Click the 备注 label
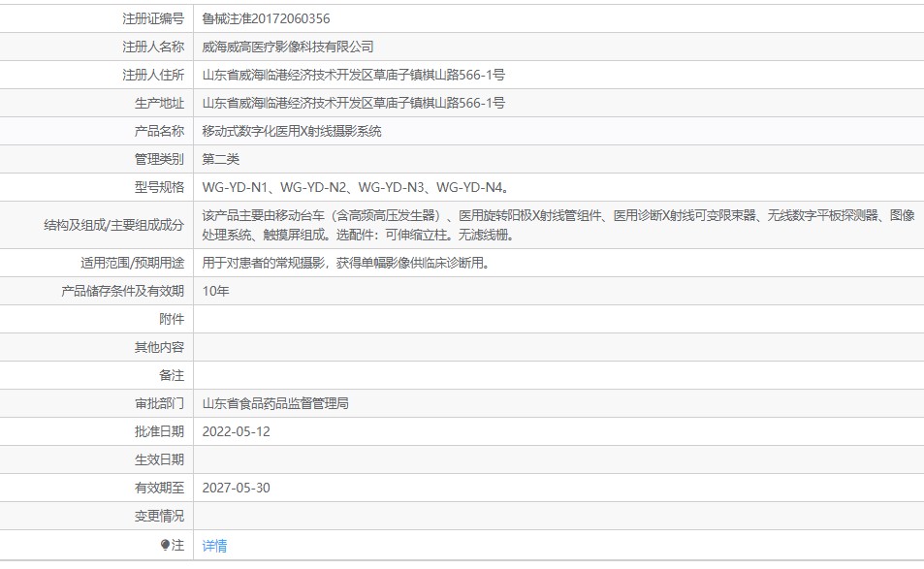Image resolution: width=924 pixels, height=569 pixels. coord(172,375)
